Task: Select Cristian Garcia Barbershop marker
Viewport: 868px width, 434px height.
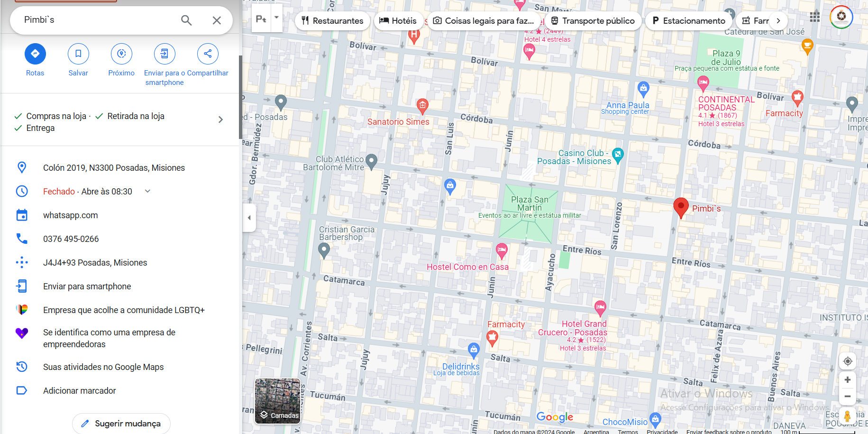Action: 324,250
